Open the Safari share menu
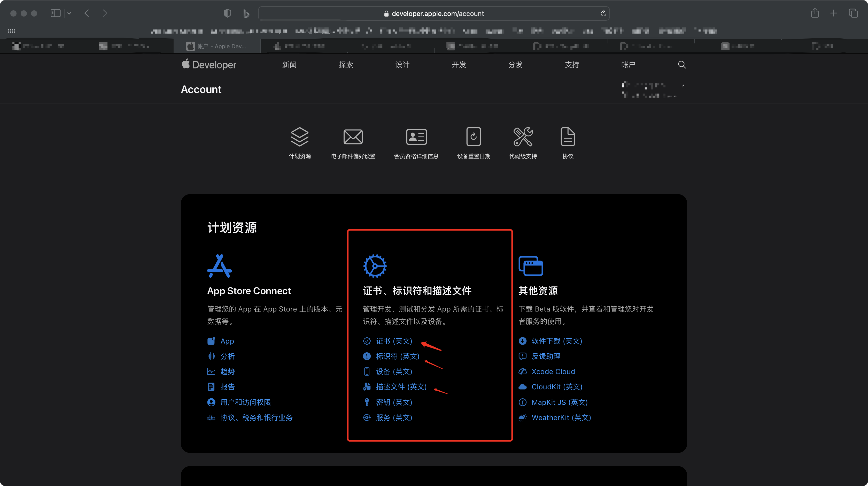The width and height of the screenshot is (868, 486). coord(815,13)
